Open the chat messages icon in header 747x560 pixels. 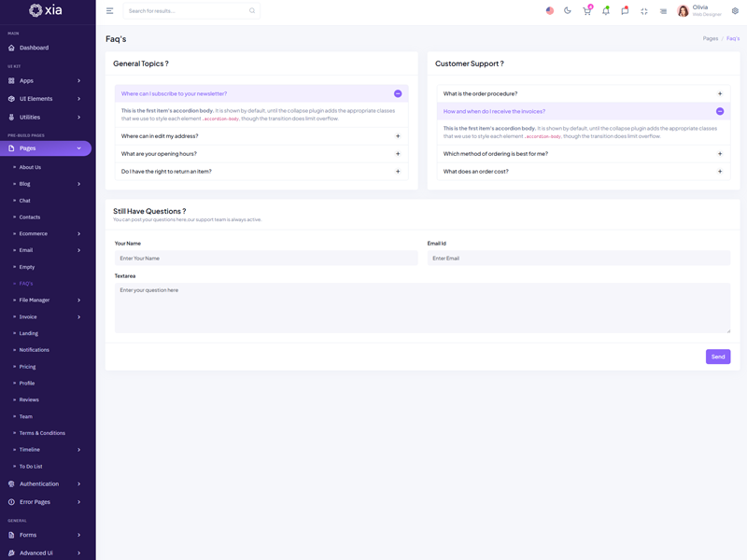[x=625, y=11]
